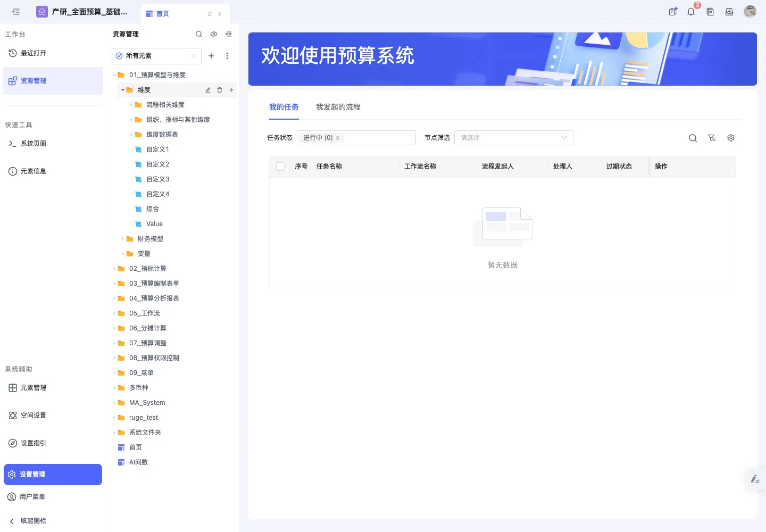Click the floating edit pencil button
766x532 pixels.
(755, 479)
